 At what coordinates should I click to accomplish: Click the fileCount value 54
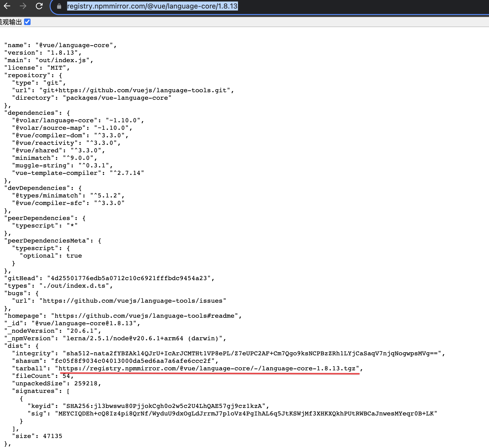tap(66, 376)
